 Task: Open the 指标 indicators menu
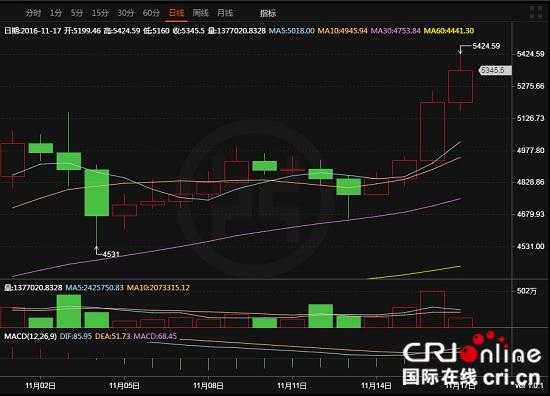pos(268,13)
